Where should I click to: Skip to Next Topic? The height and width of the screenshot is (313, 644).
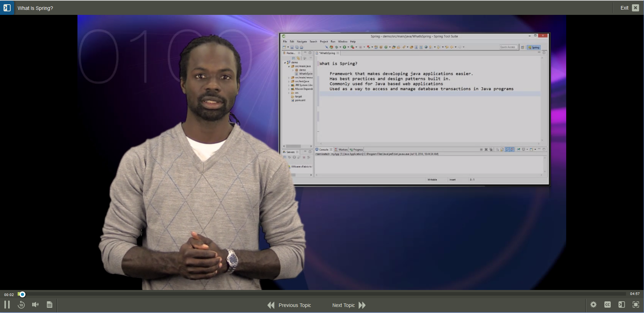click(349, 305)
